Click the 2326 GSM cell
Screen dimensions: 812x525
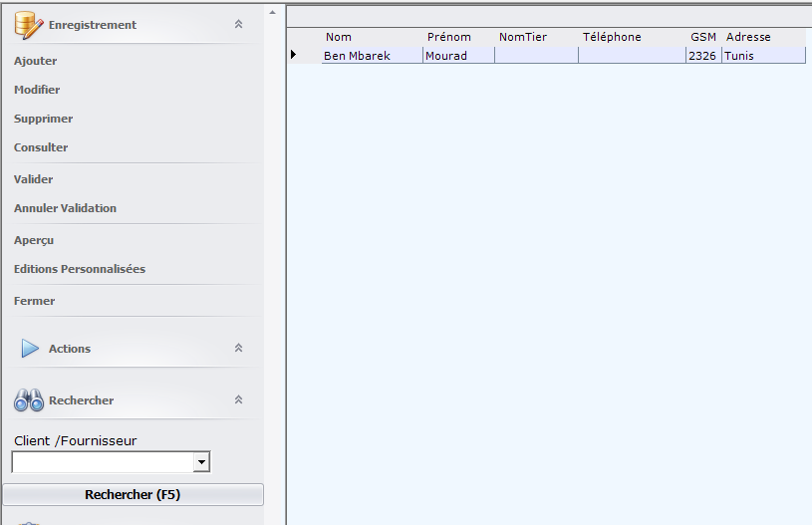point(703,56)
